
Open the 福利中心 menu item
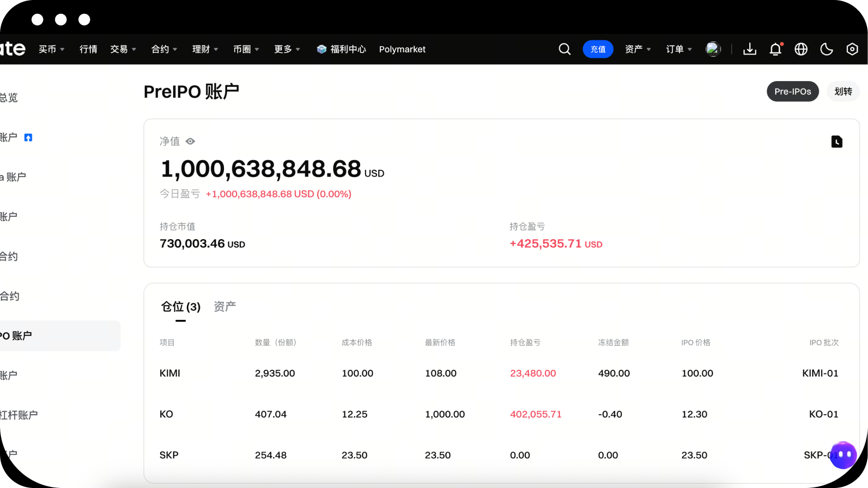[x=348, y=49]
